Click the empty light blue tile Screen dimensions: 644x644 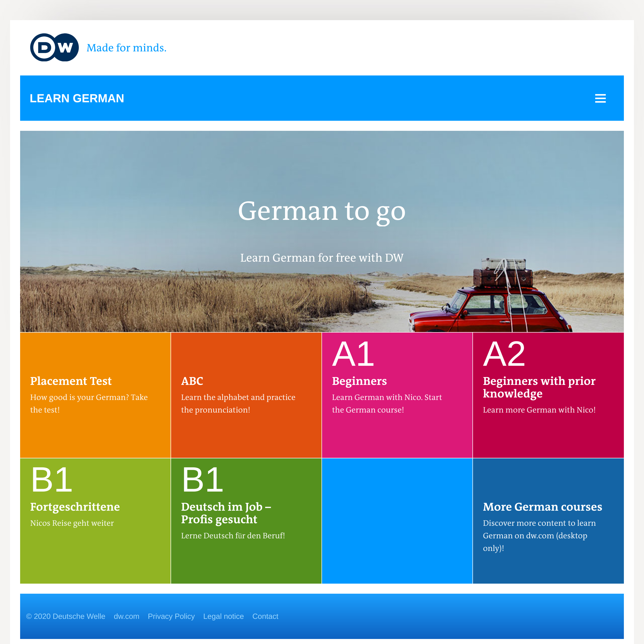click(397, 521)
